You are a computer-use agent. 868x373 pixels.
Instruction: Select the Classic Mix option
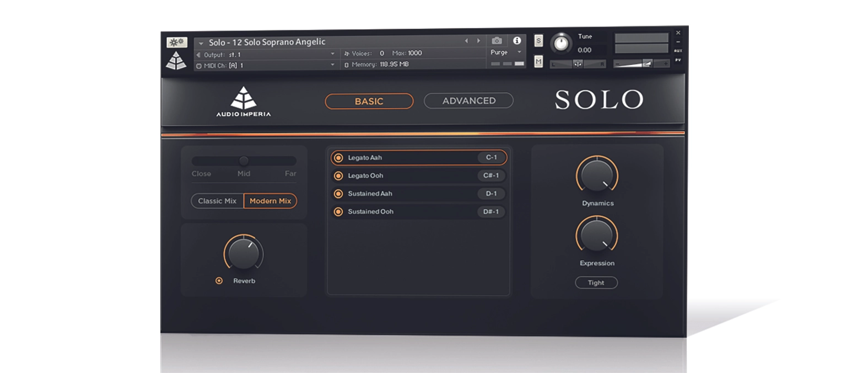[x=217, y=201]
